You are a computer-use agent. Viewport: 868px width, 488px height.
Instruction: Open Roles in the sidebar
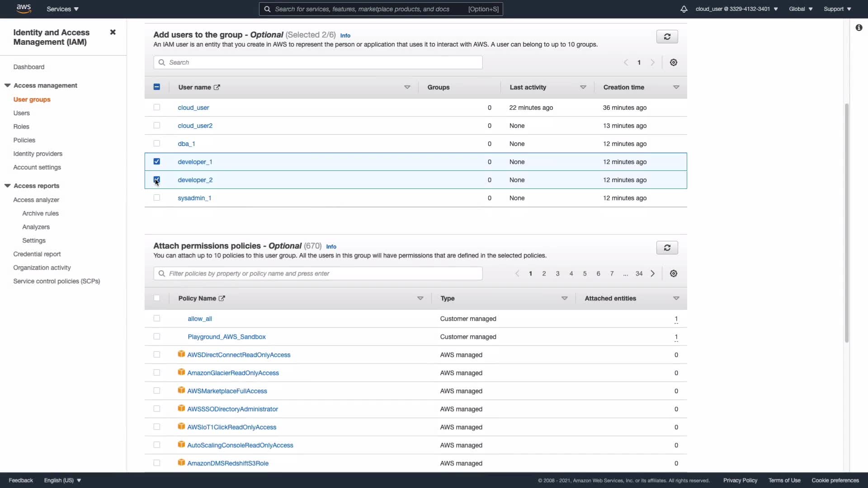(x=21, y=127)
